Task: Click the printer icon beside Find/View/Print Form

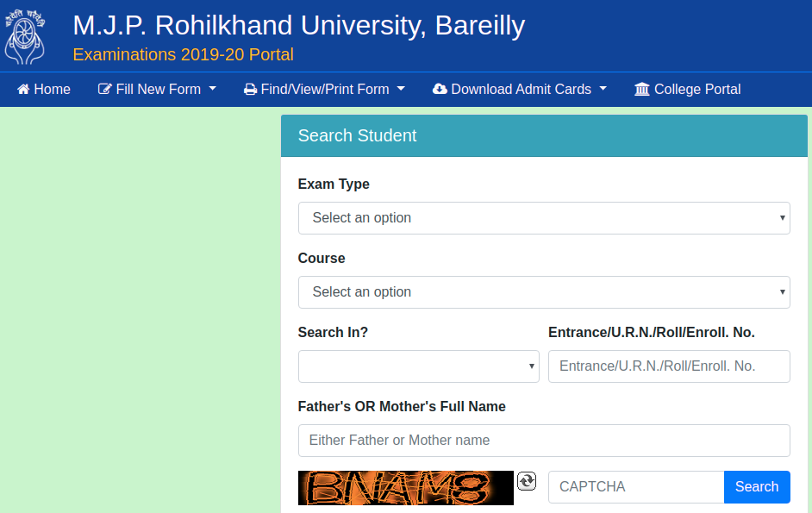Action: (250, 89)
